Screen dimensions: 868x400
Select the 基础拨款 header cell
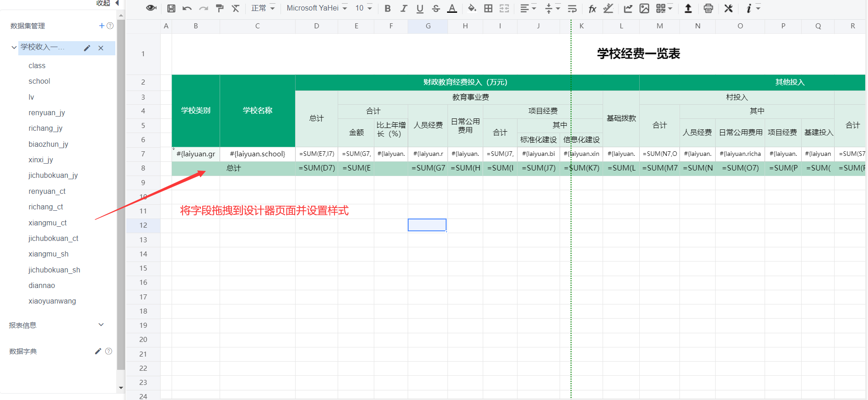(621, 118)
